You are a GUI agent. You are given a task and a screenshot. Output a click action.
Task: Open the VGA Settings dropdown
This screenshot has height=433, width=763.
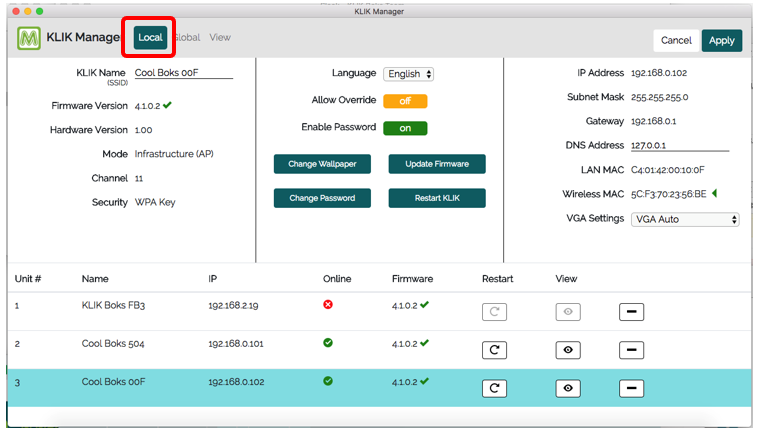[x=685, y=219]
